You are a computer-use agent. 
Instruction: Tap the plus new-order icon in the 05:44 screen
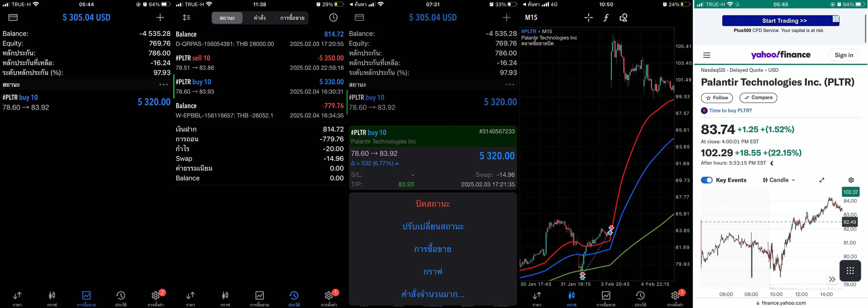pos(160,18)
